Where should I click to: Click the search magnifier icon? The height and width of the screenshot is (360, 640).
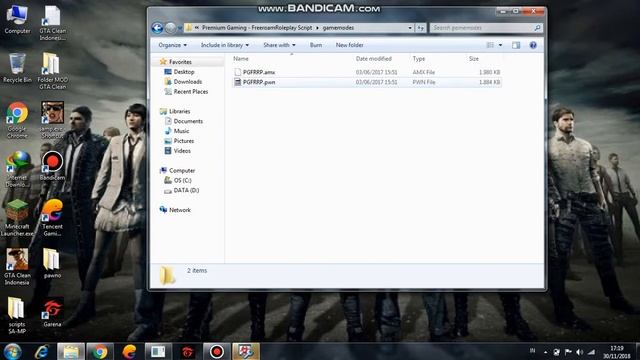click(538, 28)
